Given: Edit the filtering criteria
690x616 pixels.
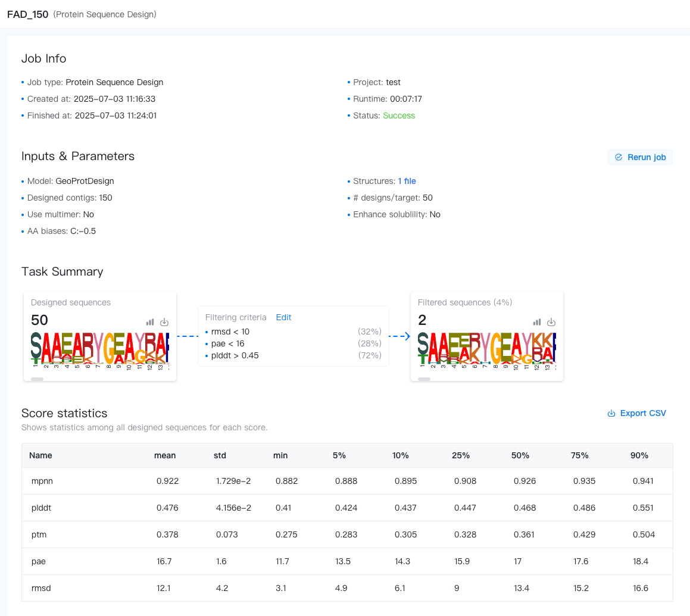Looking at the screenshot, I should pos(283,317).
